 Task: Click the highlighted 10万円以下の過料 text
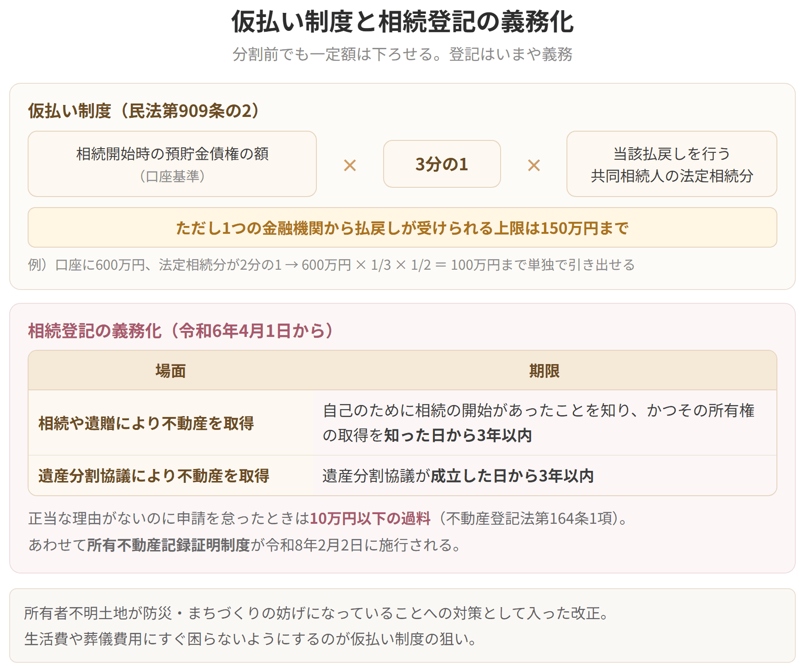click(370, 518)
